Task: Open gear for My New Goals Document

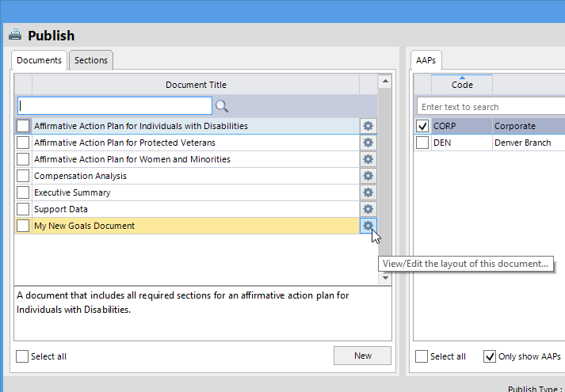Action: pos(368,226)
